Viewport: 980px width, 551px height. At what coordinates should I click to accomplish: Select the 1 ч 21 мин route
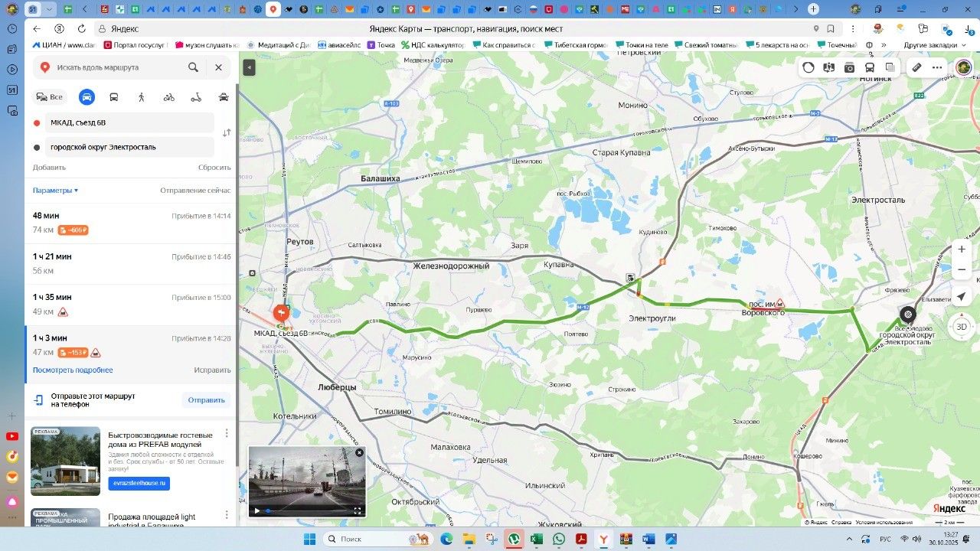[x=131, y=264]
